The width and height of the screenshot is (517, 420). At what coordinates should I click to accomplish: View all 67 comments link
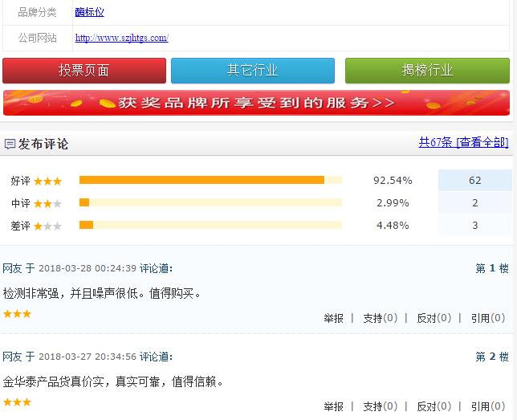(x=463, y=142)
